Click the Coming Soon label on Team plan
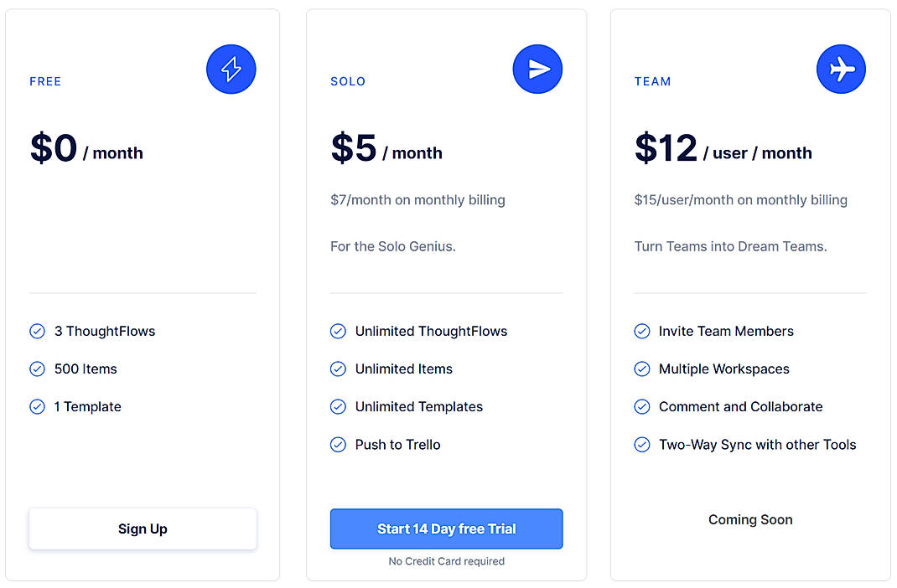 [750, 519]
